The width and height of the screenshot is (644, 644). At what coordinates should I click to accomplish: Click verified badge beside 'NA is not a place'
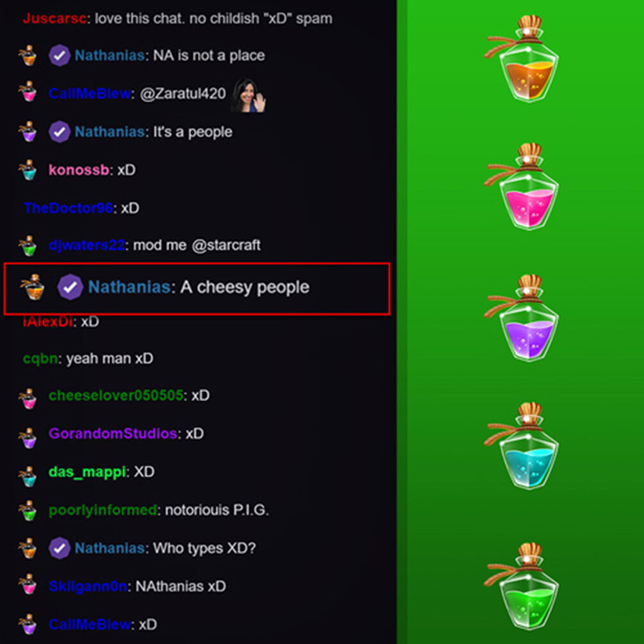coord(60,56)
